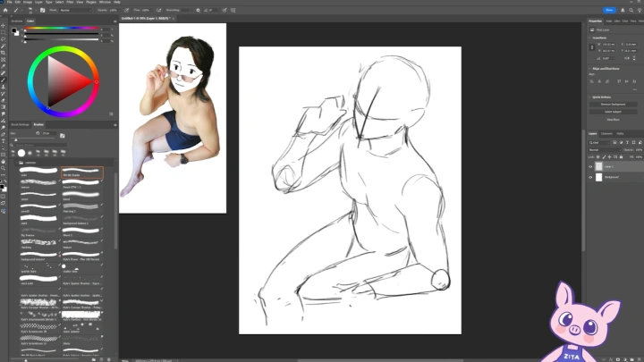Select the Move tool
The image size is (644, 362).
pos(4,25)
